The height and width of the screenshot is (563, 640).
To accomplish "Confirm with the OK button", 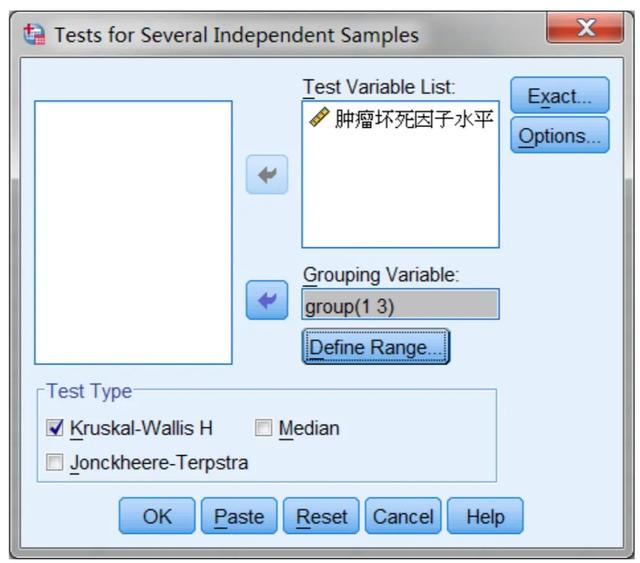I will click(157, 516).
